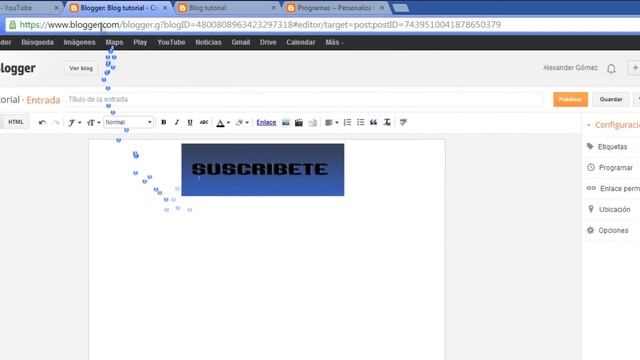Image resolution: width=640 pixels, height=360 pixels.
Task: Open Gmail in the Google bar
Action: click(x=240, y=42)
